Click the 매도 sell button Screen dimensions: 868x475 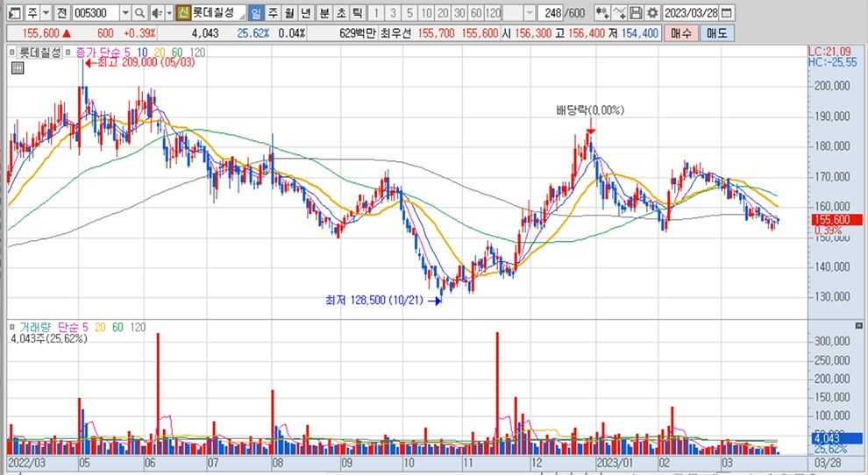[716, 32]
